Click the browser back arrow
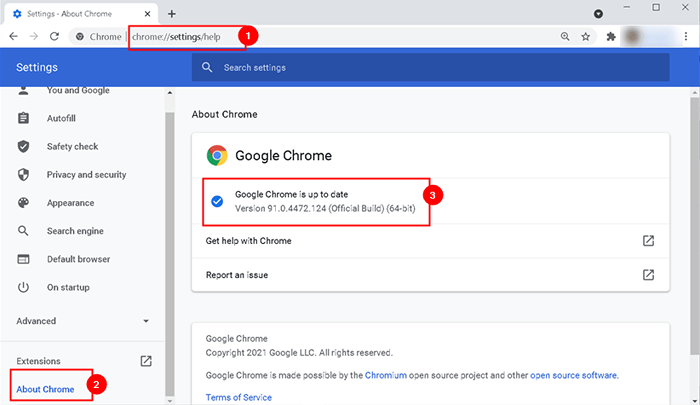The image size is (700, 405). pyautogui.click(x=14, y=36)
